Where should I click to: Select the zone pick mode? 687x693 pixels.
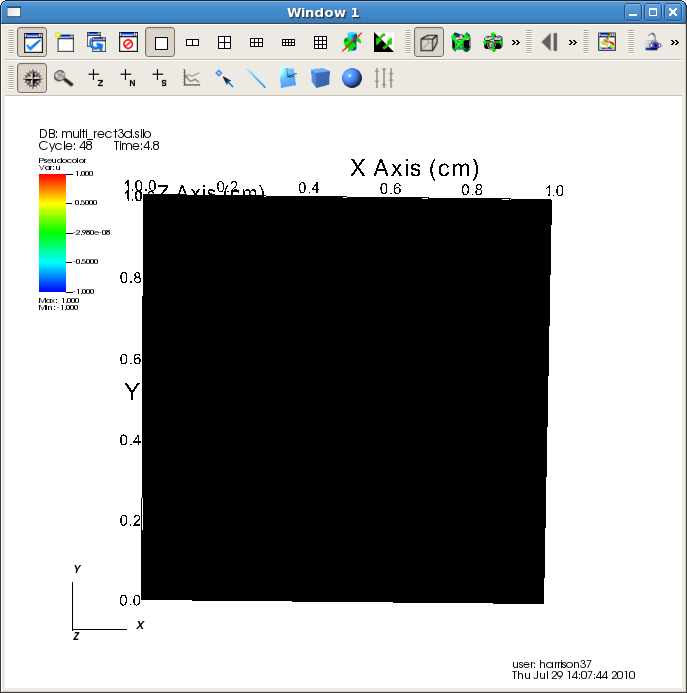coord(96,78)
